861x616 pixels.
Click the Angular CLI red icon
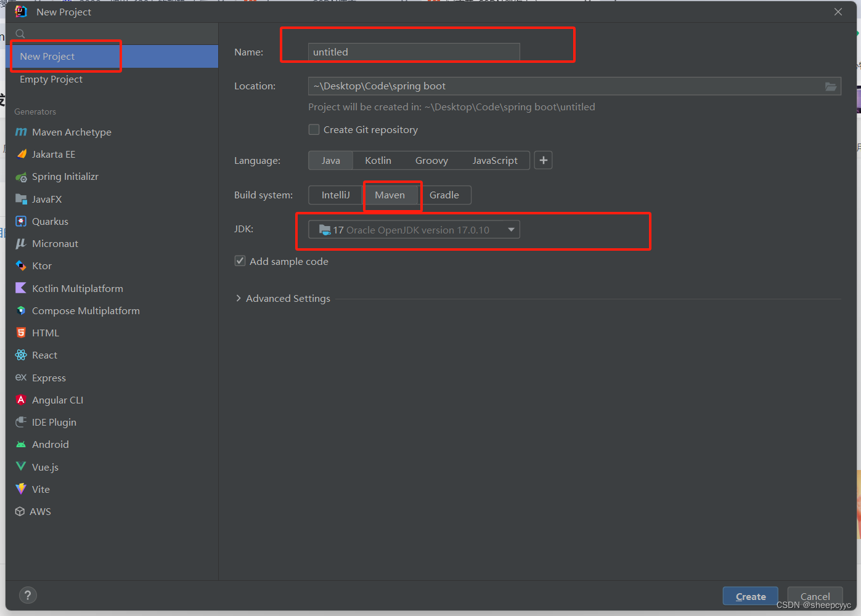21,400
